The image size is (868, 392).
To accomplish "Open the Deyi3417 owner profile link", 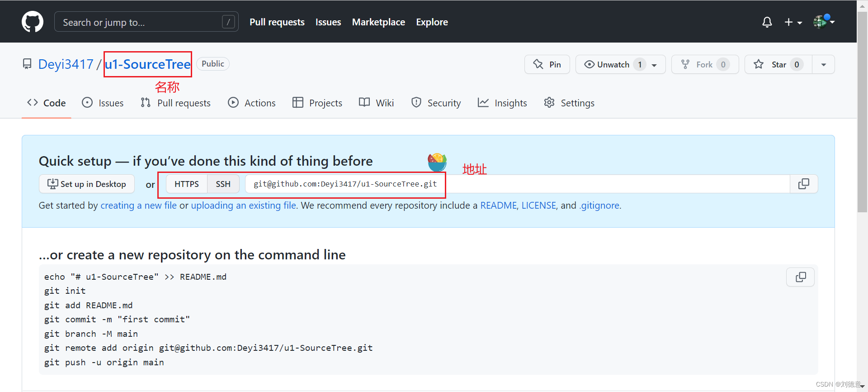I will click(x=66, y=64).
